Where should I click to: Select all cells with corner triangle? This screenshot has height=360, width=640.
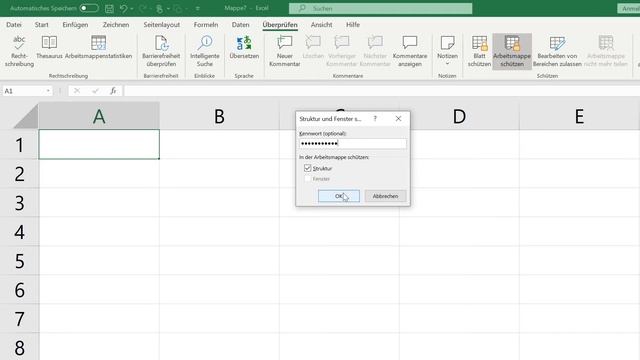tap(26, 116)
